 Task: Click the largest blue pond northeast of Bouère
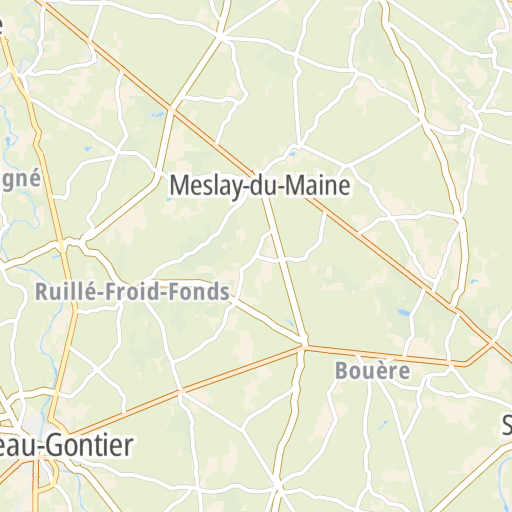click(x=404, y=313)
